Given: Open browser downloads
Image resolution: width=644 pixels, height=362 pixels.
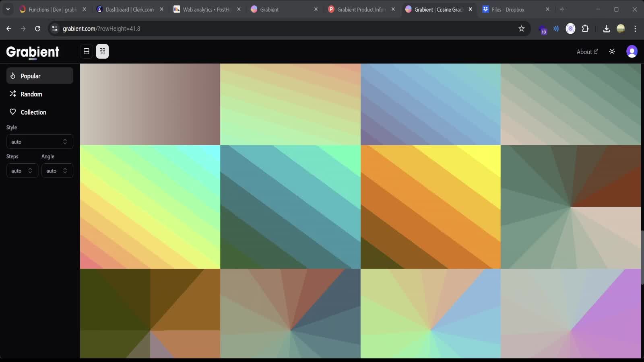Looking at the screenshot, I should coord(606,29).
